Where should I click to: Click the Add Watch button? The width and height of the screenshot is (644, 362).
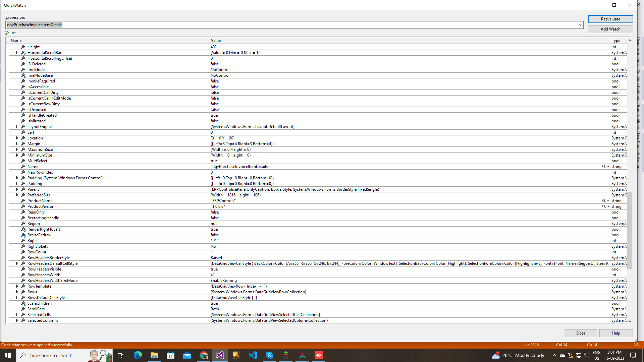pos(610,29)
